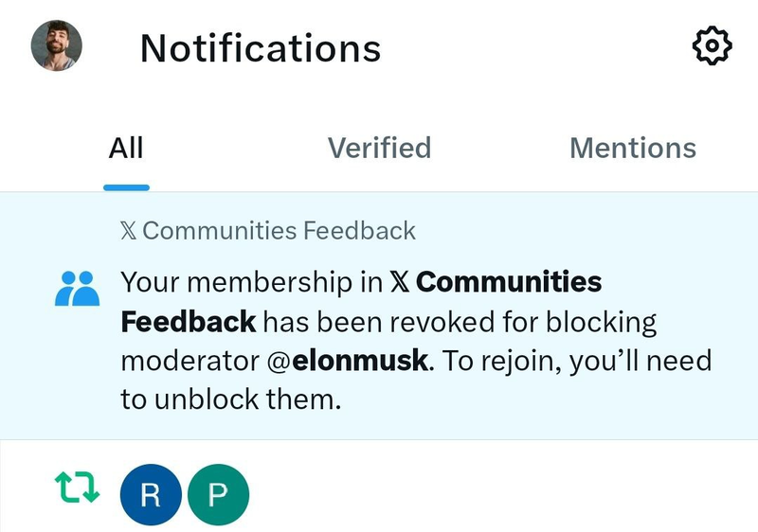Open the blue R user avatar
This screenshot has width=758, height=532.
pos(151,495)
